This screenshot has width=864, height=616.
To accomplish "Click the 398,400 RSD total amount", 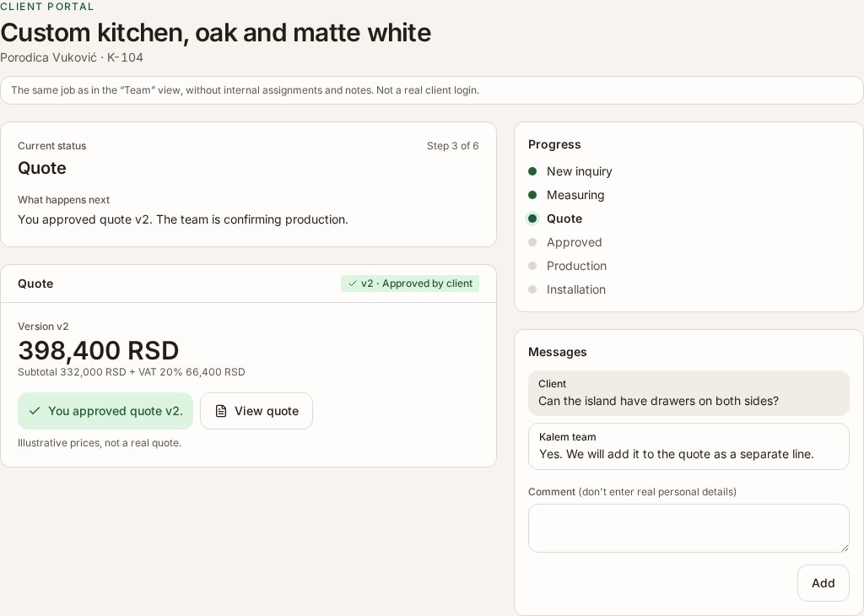I will pos(99,350).
